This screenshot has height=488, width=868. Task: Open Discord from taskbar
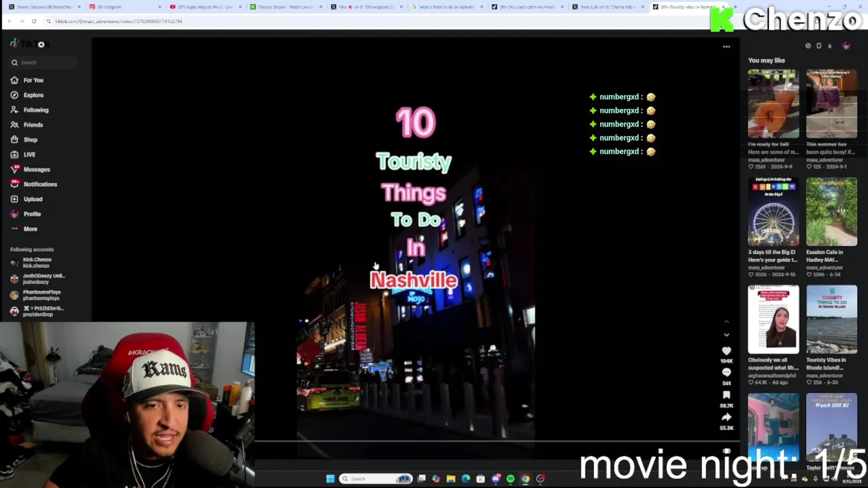pyautogui.click(x=496, y=479)
